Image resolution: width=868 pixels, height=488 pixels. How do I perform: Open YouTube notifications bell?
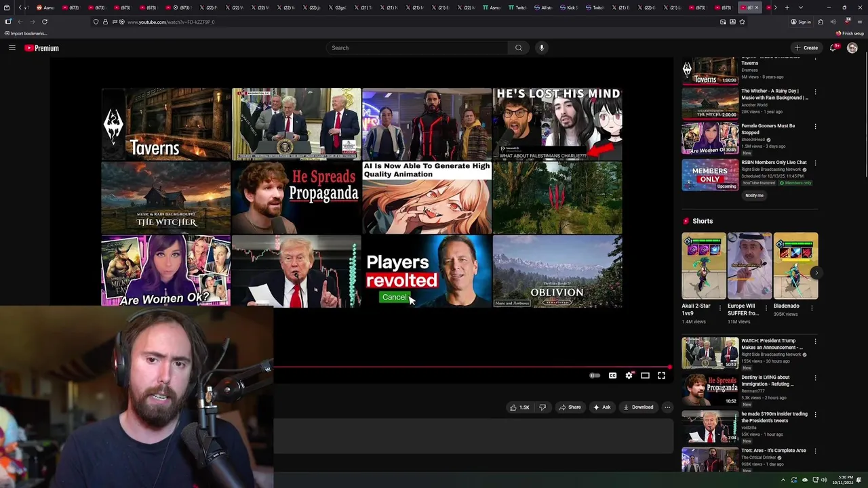[x=834, y=47]
